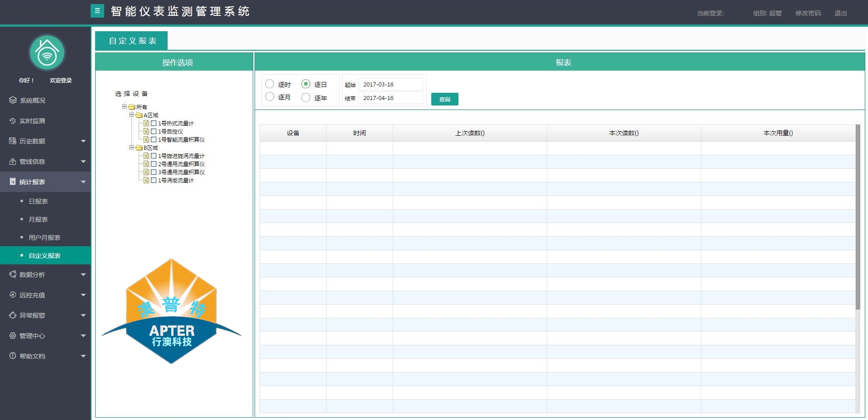Open the 用户月报表 submenu item

coord(45,237)
